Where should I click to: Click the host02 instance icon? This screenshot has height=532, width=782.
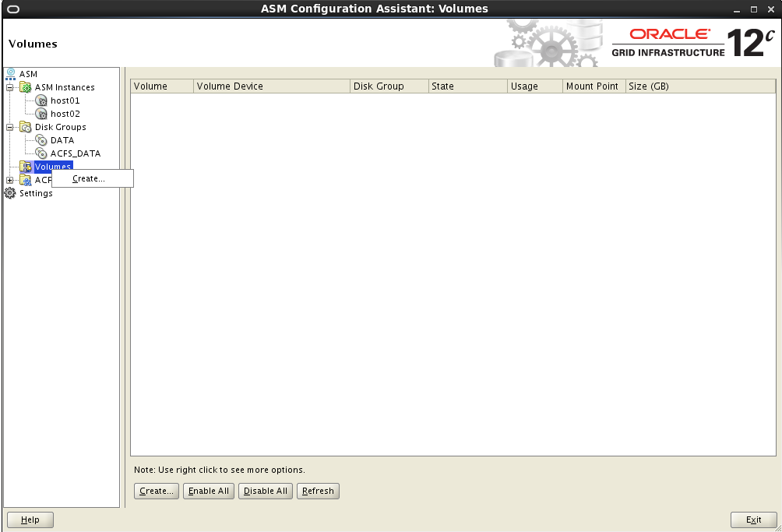tap(41, 114)
